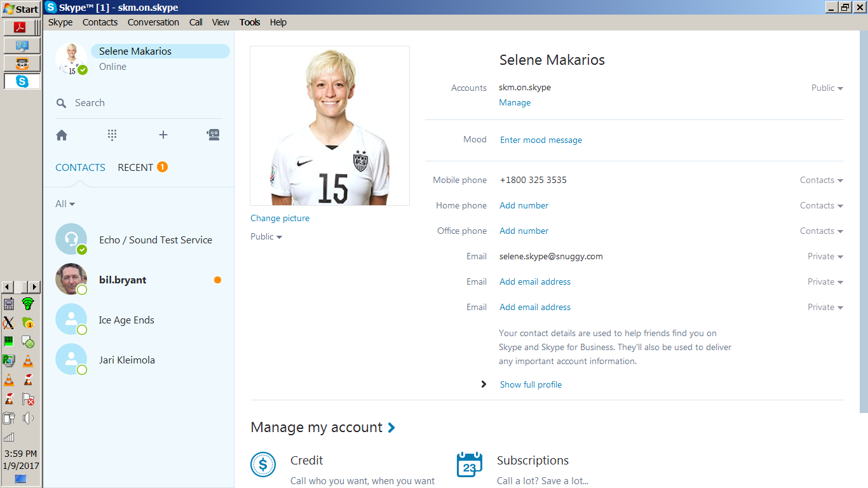
Task: Click the Echo / Sound Test Service headset avatar
Action: tap(71, 239)
